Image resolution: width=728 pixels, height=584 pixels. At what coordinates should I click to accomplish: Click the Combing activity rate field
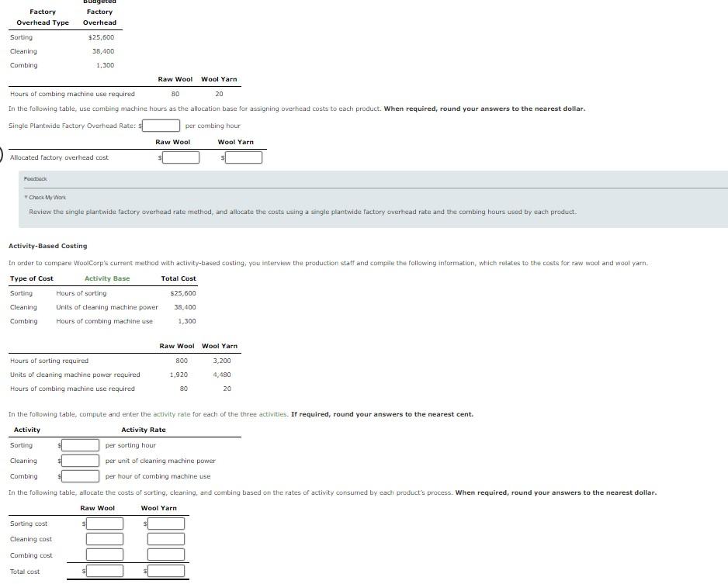80,476
